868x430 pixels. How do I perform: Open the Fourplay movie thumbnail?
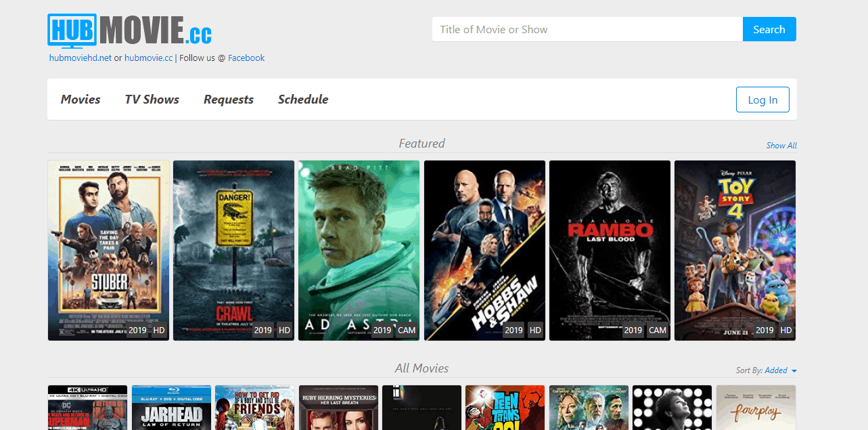(756, 408)
